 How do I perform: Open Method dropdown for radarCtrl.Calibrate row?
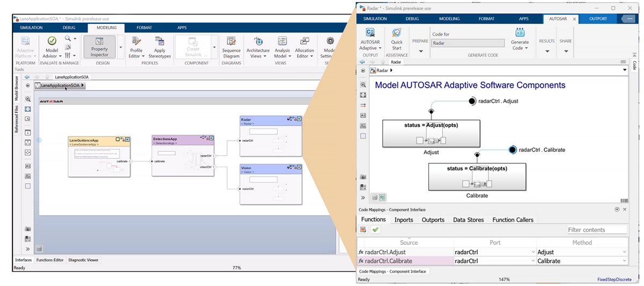pos(624,261)
